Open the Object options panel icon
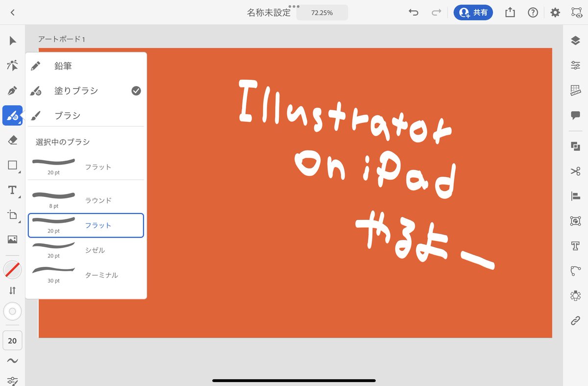Viewport: 588px width, 386px height. 575,221
